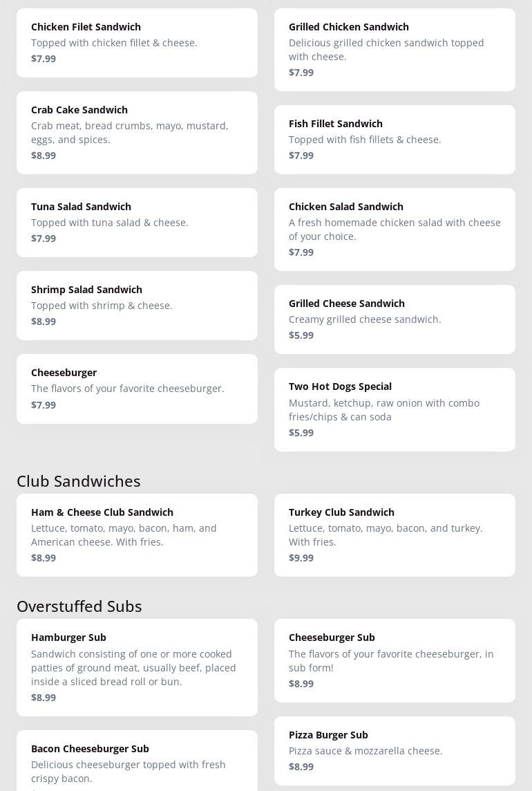Select the Grilled Chicken Sandwich card

tap(395, 50)
